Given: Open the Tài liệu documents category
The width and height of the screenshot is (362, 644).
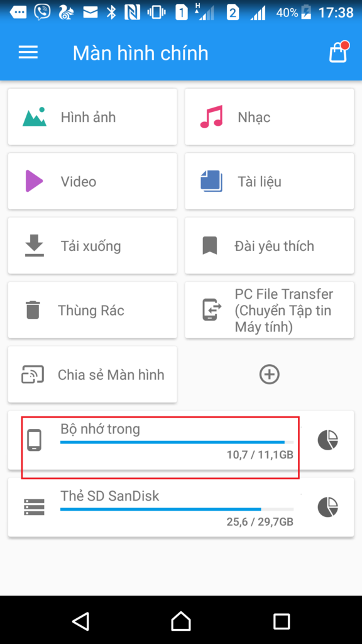Looking at the screenshot, I should point(269,181).
